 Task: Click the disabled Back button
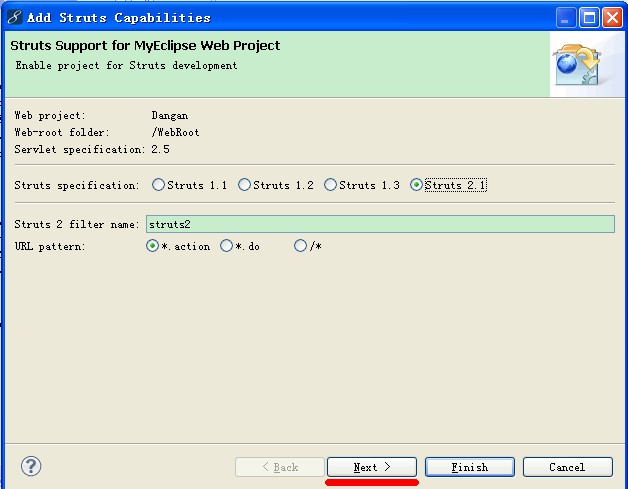click(x=280, y=467)
